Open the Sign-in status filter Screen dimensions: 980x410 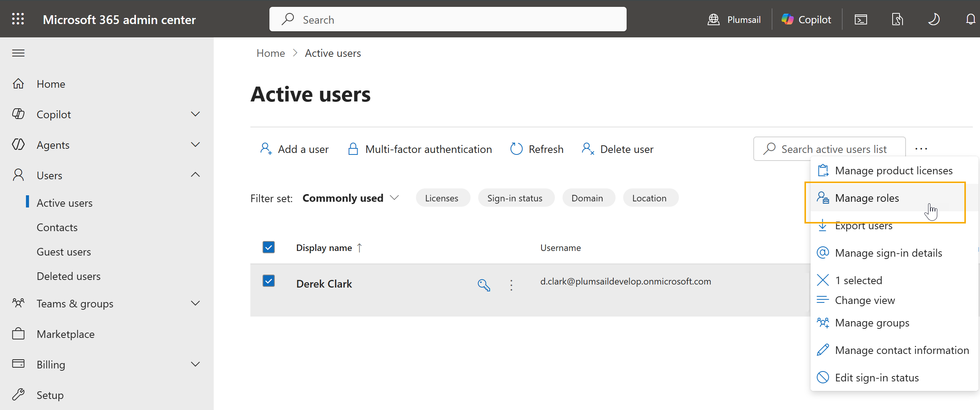(516, 198)
